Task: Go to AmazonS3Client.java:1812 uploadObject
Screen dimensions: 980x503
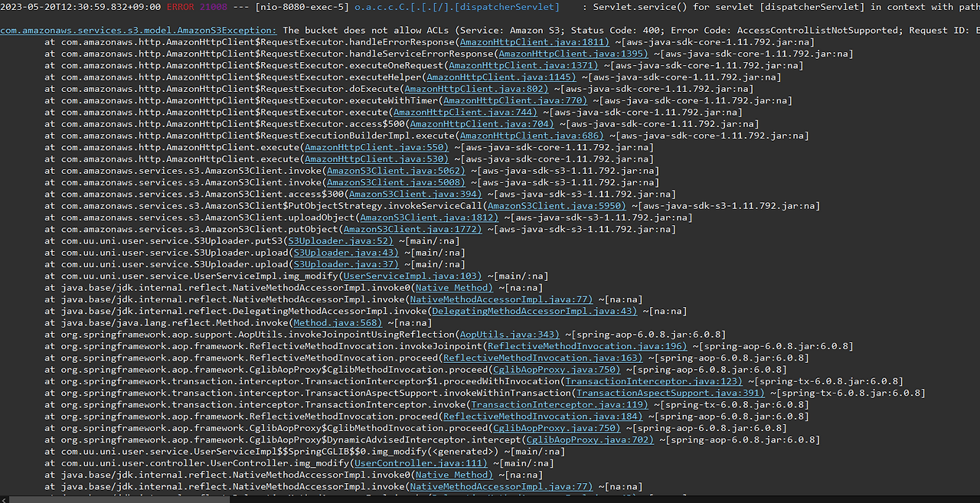Action: click(429, 217)
